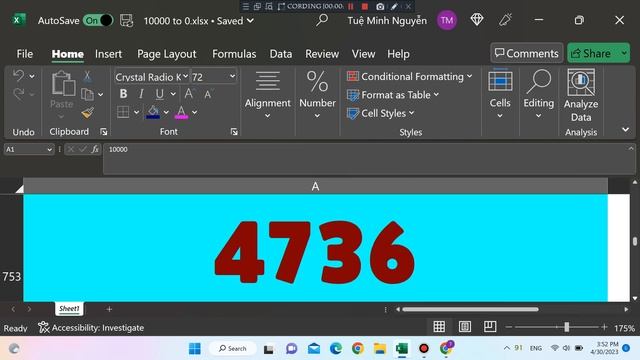Add a new sheet with plus button
The image size is (640, 360).
pos(109,309)
